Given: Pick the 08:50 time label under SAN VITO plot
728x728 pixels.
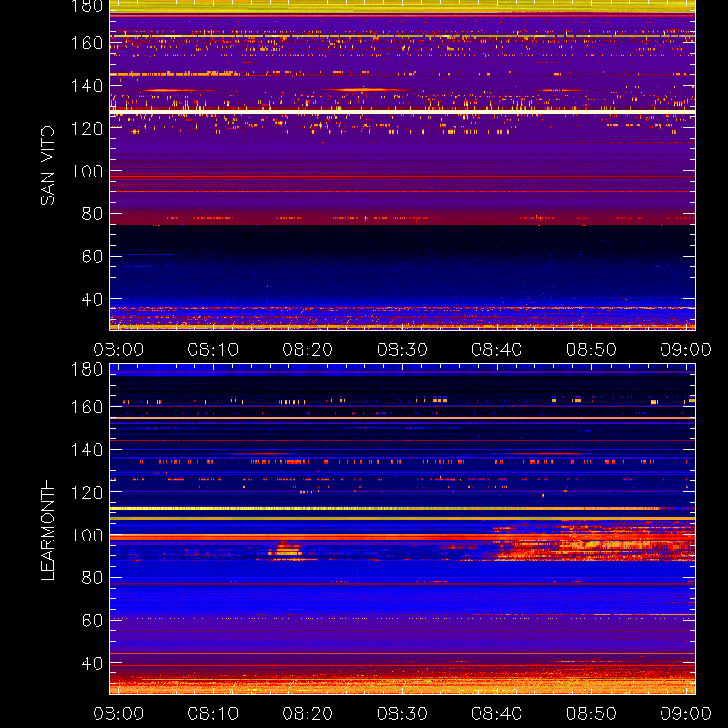Looking at the screenshot, I should [x=591, y=349].
